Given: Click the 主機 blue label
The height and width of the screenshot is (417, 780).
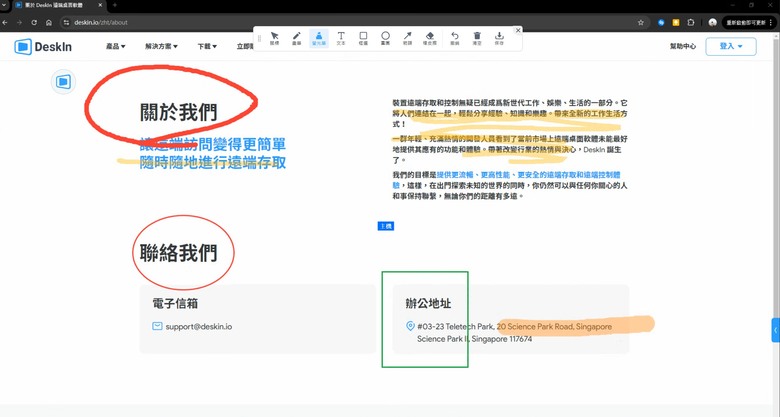Looking at the screenshot, I should (x=386, y=226).
